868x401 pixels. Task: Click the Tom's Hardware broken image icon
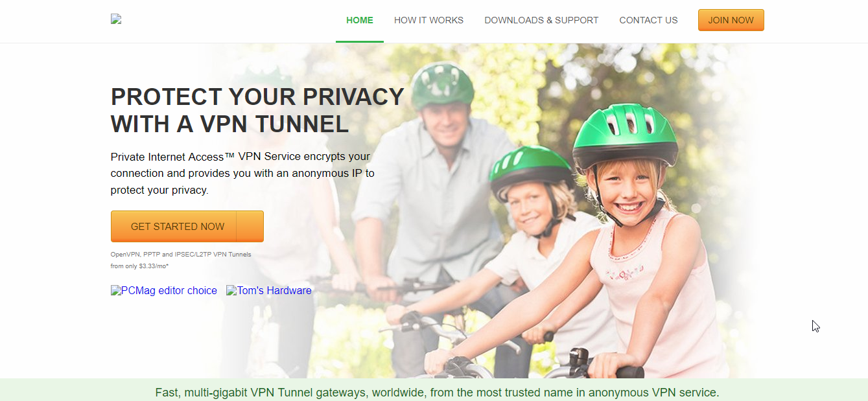coord(231,290)
